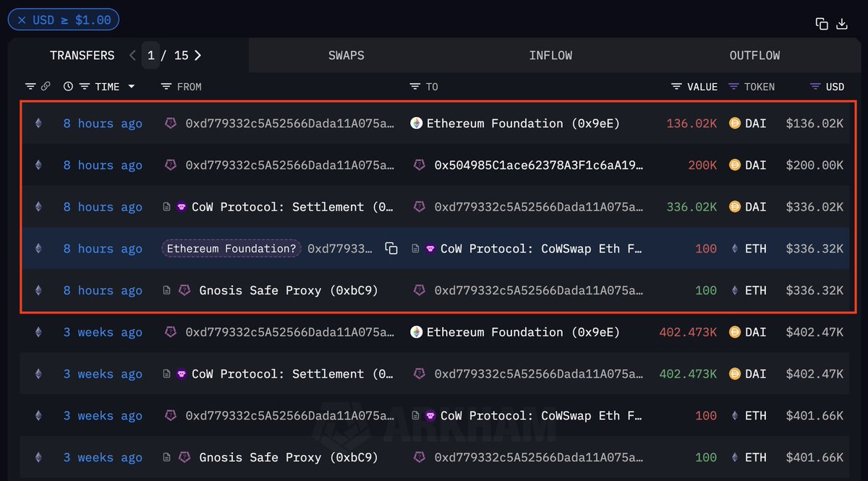
Task: Go to previous transfers page arrow
Action: 132,56
